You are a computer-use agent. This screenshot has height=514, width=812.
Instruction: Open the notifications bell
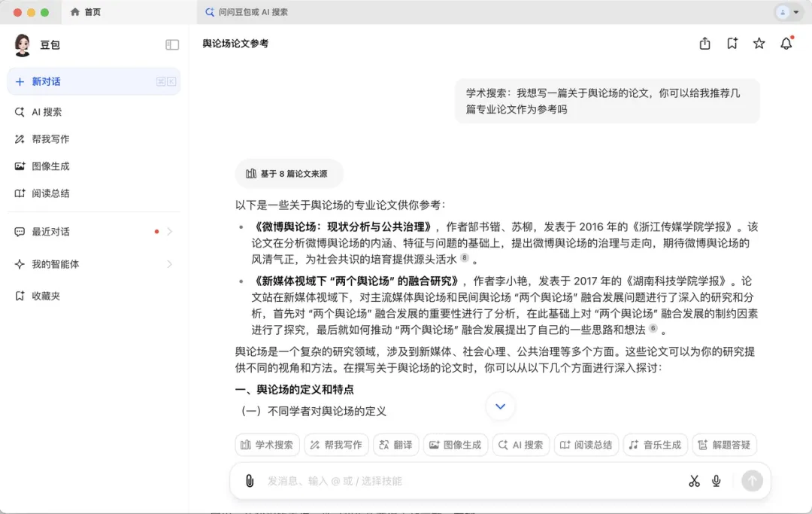(x=786, y=44)
